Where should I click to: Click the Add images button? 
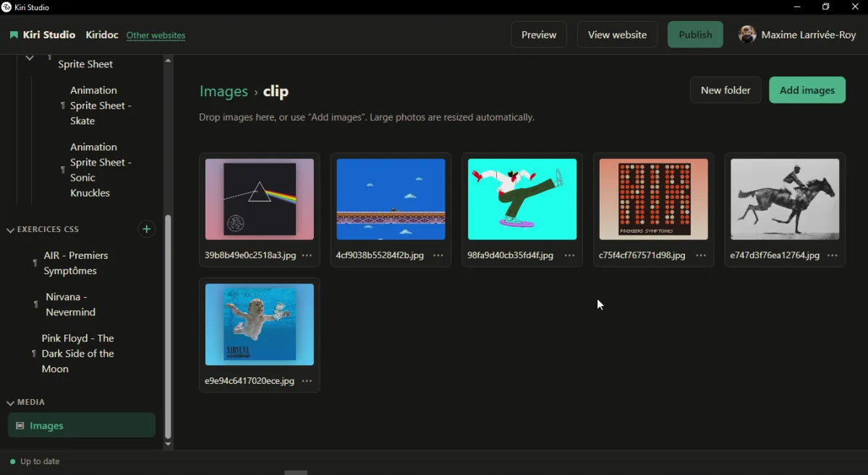(807, 90)
